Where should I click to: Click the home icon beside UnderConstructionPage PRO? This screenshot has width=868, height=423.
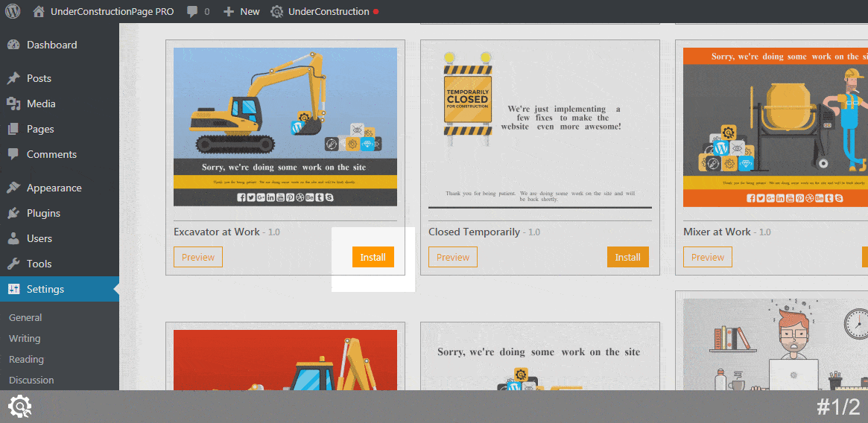(x=39, y=11)
